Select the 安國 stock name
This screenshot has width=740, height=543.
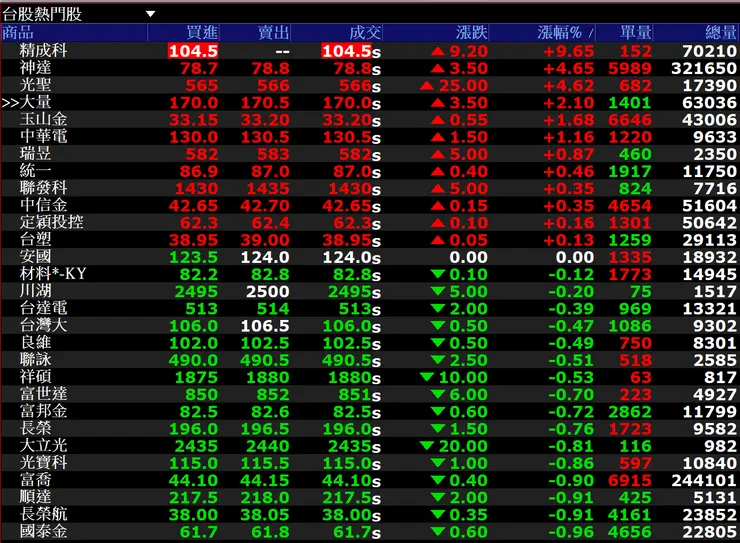click(35, 256)
